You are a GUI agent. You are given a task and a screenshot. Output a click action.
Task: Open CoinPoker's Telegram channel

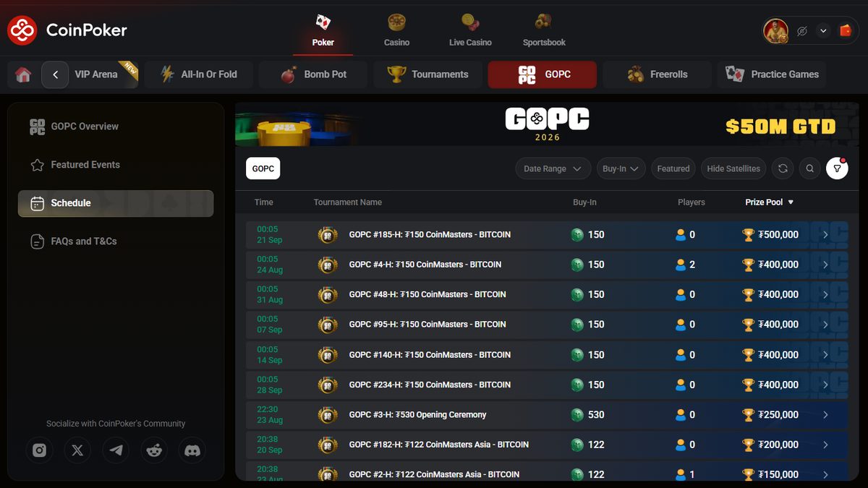[x=116, y=450]
